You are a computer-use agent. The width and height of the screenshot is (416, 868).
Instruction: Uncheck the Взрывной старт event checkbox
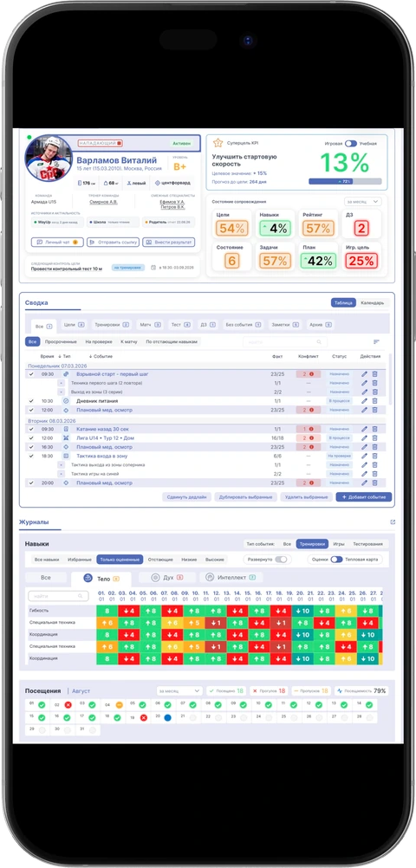(31, 374)
